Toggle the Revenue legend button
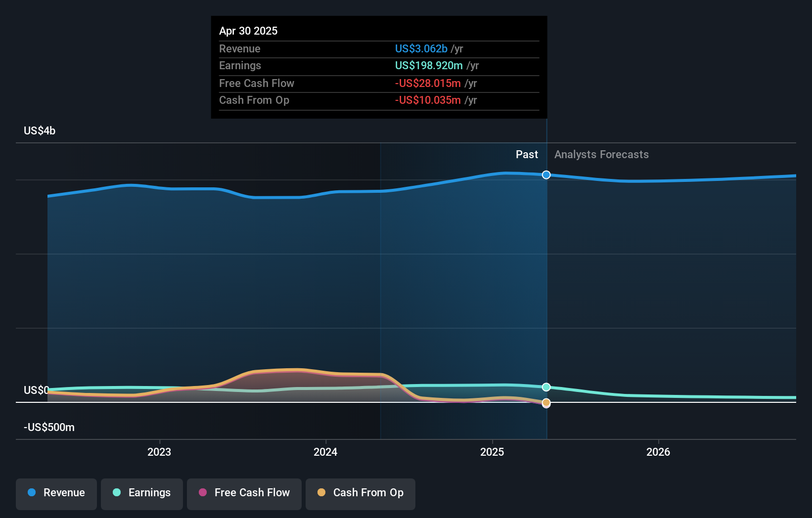 56,494
